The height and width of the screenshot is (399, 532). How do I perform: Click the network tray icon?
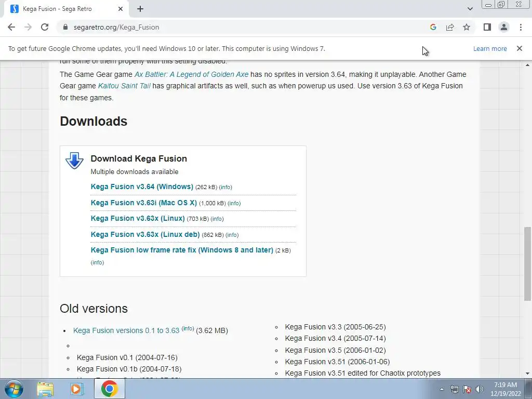click(x=454, y=389)
